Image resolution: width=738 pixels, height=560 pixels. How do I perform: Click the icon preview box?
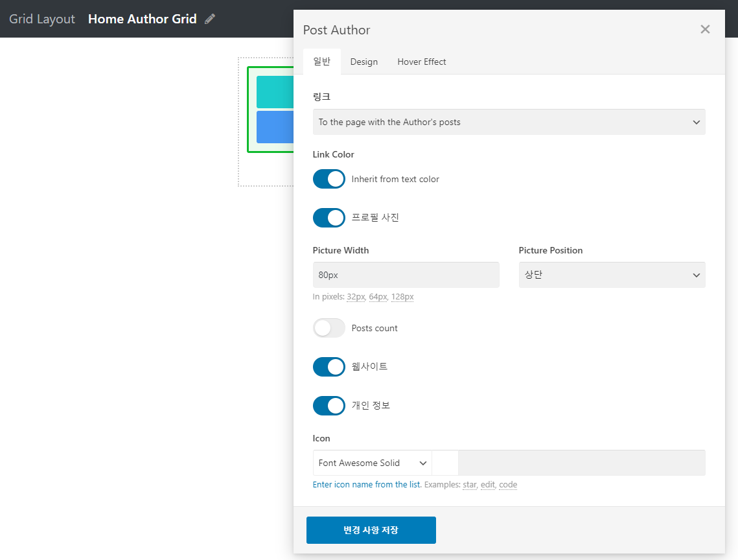(x=444, y=463)
